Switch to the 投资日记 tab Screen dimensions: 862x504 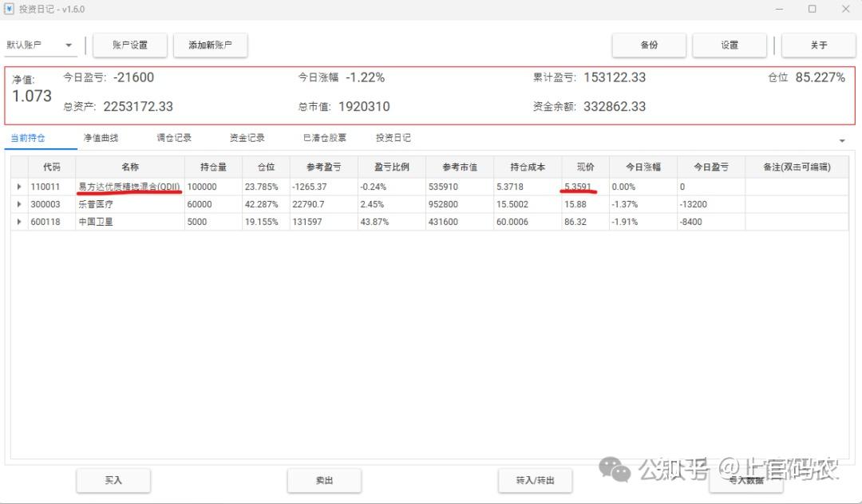(x=392, y=137)
